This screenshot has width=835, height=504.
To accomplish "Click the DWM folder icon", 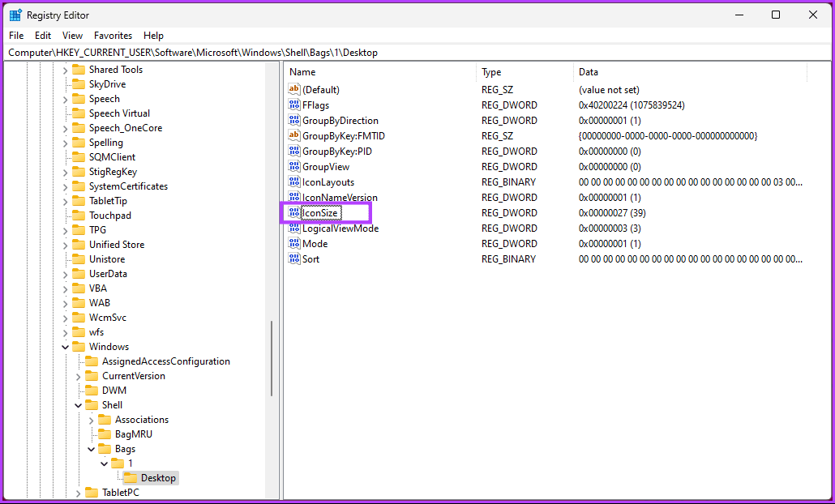I will click(92, 390).
